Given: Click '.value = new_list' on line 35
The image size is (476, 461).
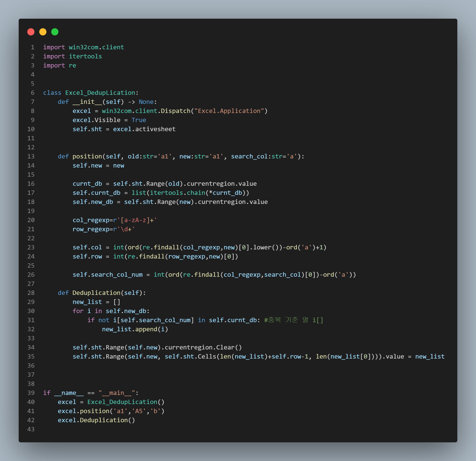Looking at the screenshot, I should coord(413,357).
